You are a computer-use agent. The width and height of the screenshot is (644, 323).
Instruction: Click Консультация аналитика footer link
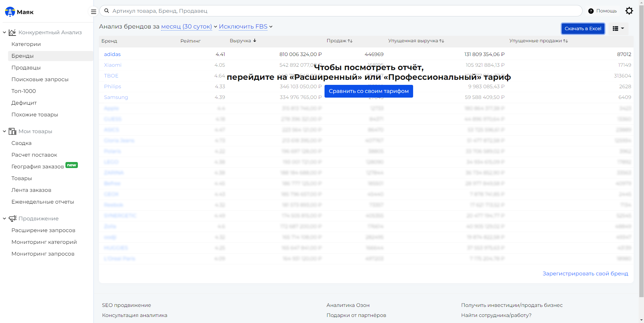(135, 315)
